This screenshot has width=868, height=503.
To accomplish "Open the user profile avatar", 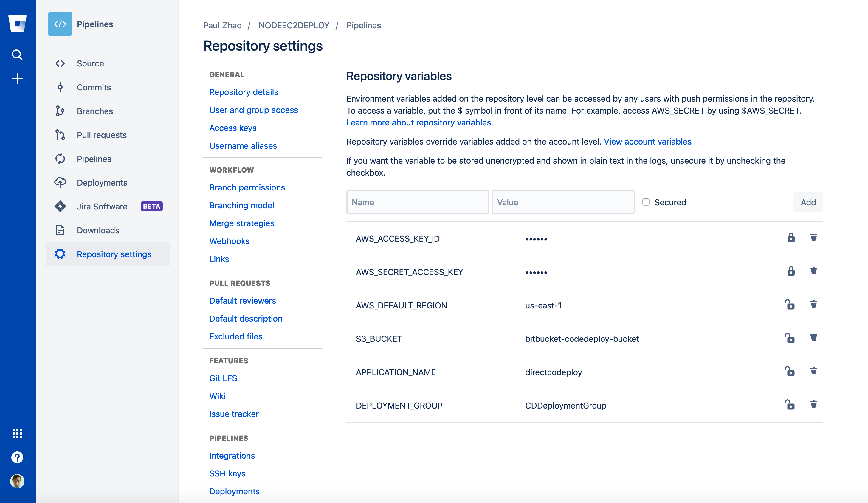I will click(17, 481).
